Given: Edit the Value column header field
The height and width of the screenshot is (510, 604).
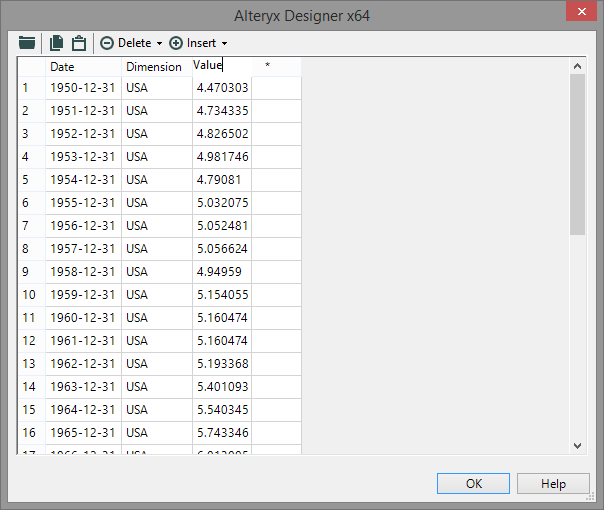Looking at the screenshot, I should (220, 66).
